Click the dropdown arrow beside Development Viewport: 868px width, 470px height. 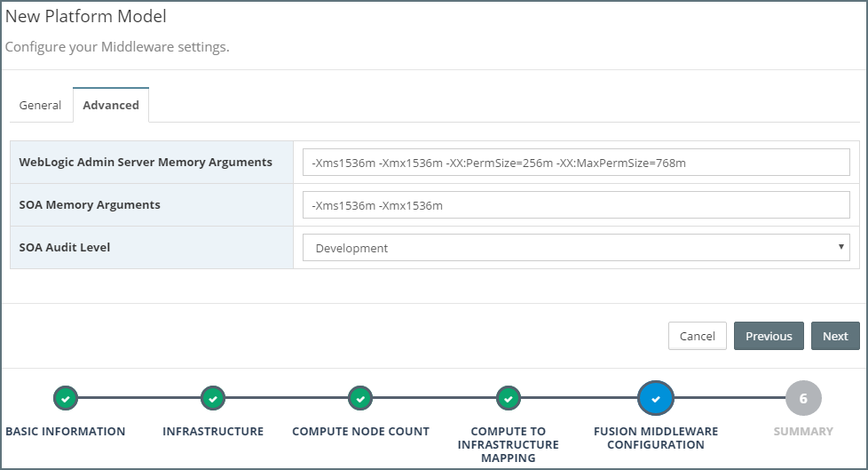coord(840,247)
